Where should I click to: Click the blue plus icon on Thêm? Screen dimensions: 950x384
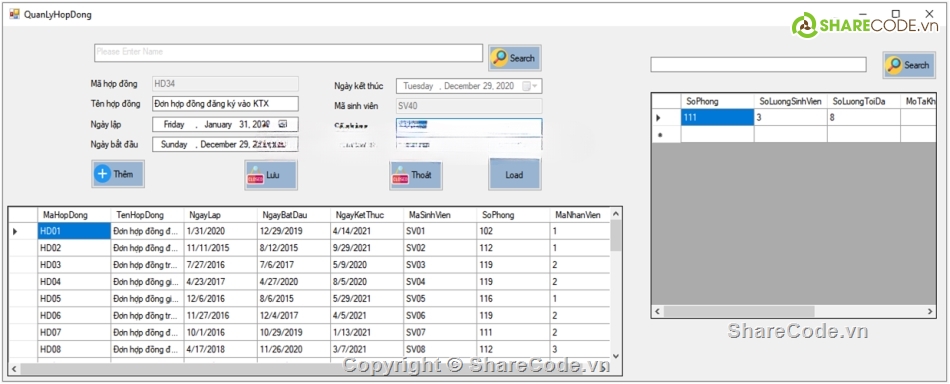[102, 174]
